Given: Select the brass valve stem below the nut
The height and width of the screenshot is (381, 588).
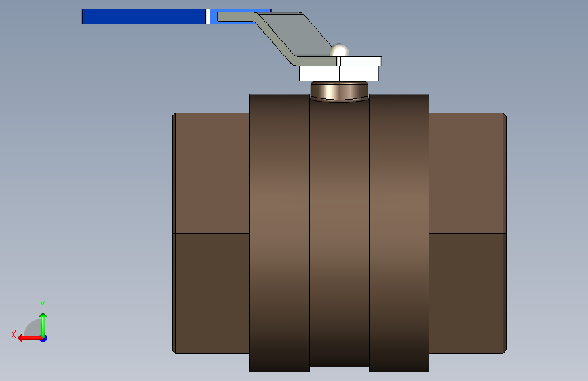Looking at the screenshot, I should coord(339,92).
